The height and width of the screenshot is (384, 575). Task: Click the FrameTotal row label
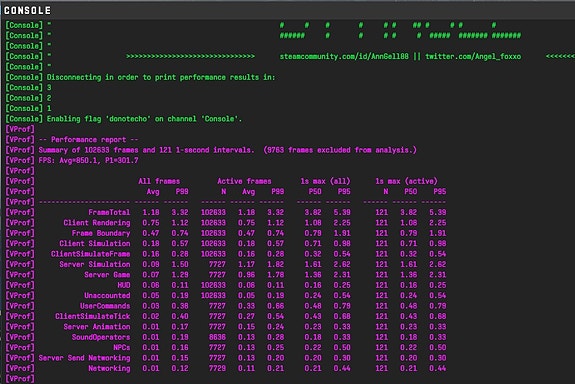tap(109, 212)
